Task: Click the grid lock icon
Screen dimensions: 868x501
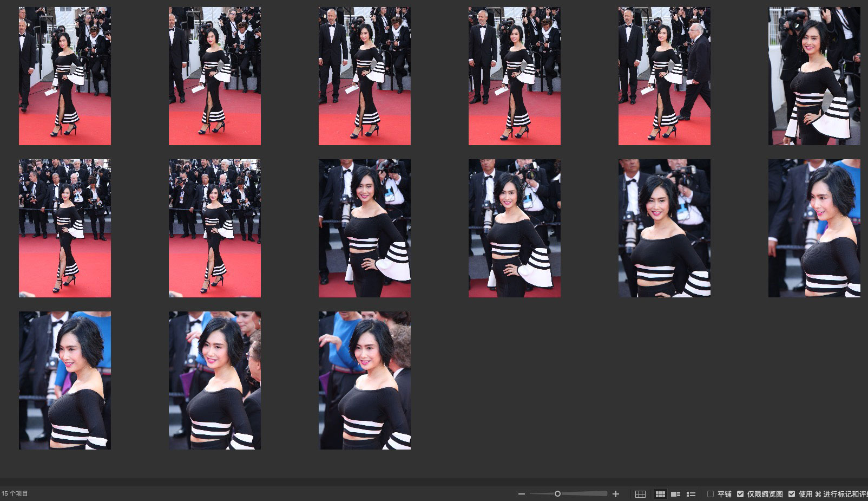Action: point(640,494)
